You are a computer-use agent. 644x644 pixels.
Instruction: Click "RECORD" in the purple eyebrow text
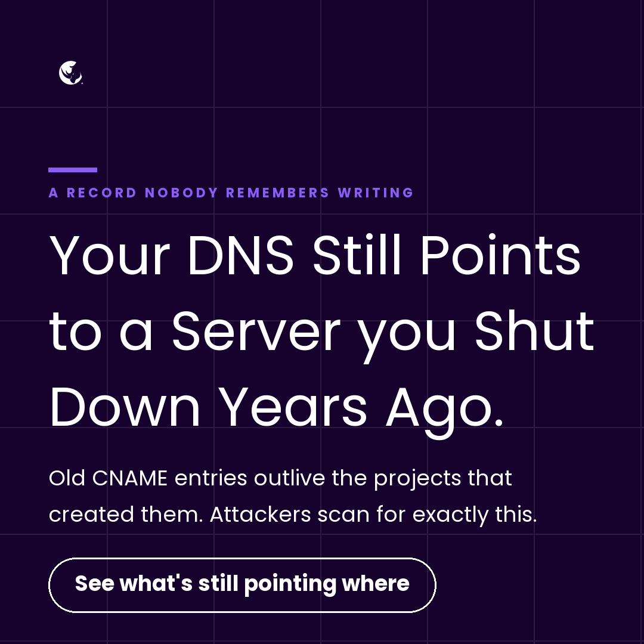[x=101, y=193]
